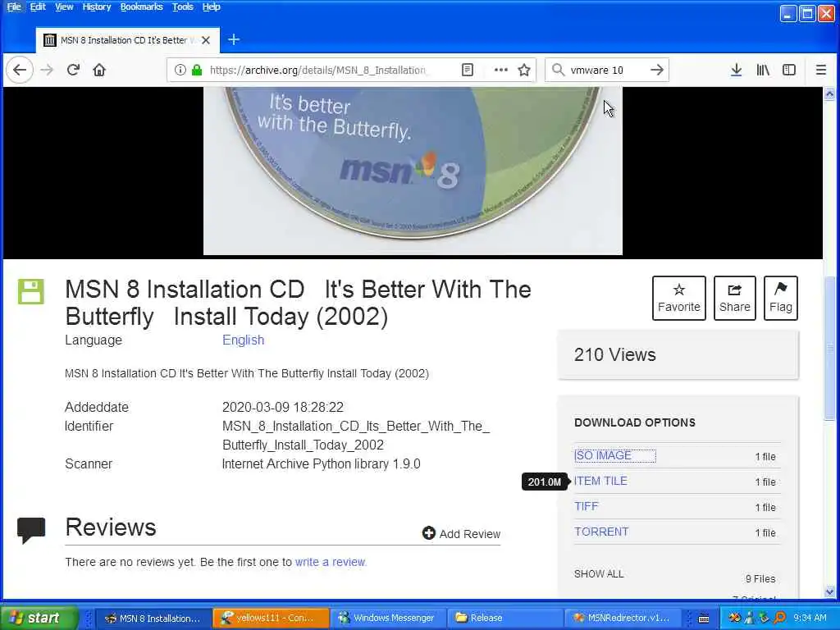This screenshot has height=630, width=840.
Task: Click the Add Review link
Action: (x=461, y=533)
